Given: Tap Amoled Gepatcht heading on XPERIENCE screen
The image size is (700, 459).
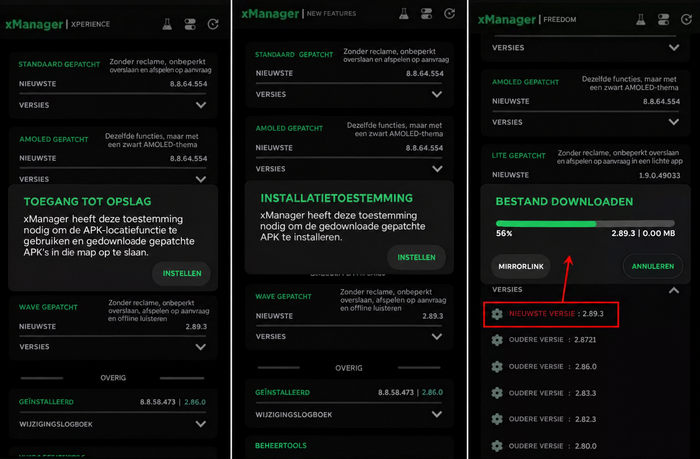Looking at the screenshot, I should coord(54,139).
